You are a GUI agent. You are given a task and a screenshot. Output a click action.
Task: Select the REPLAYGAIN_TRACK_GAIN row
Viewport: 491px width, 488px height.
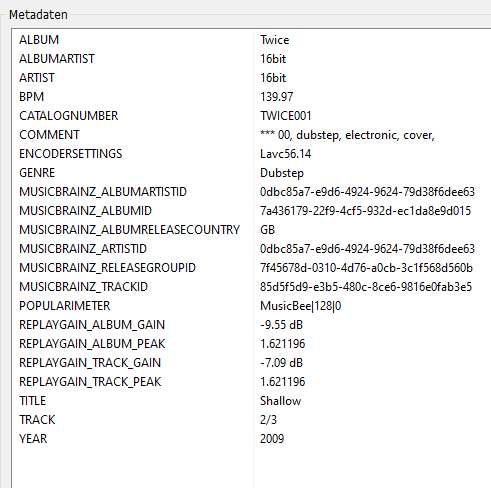click(252, 363)
